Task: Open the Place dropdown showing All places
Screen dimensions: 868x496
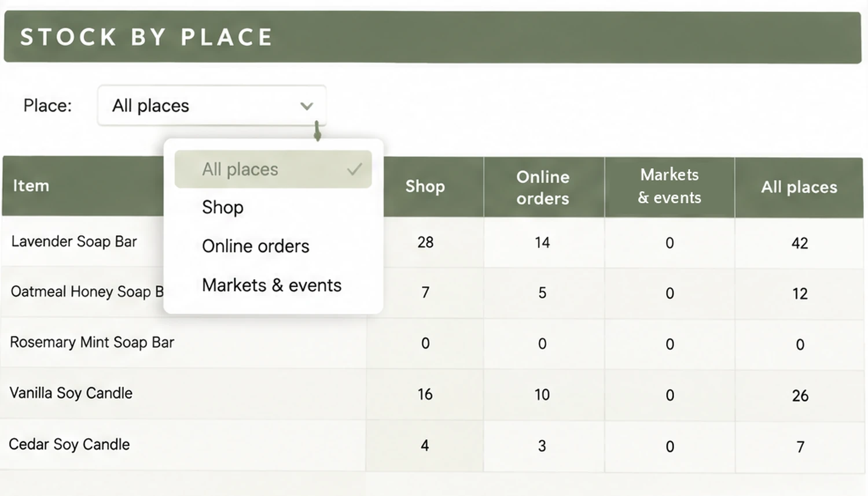Action: [212, 105]
